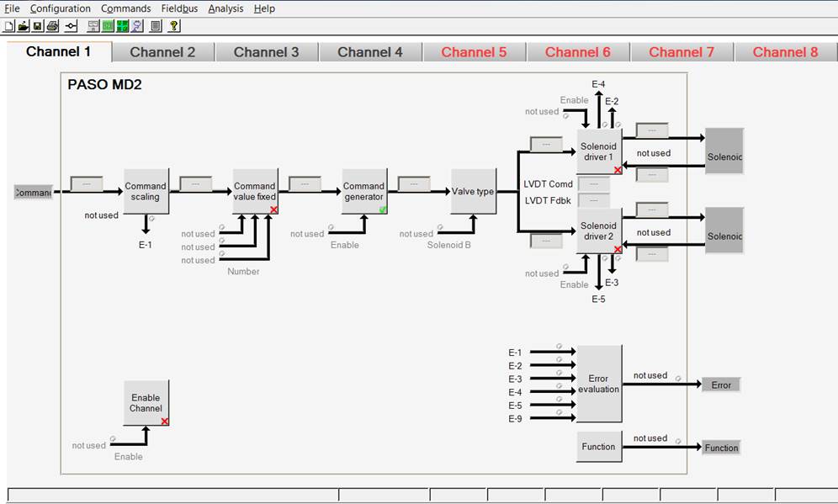Image resolution: width=838 pixels, height=504 pixels.
Task: Open the Configuration menu
Action: (61, 8)
